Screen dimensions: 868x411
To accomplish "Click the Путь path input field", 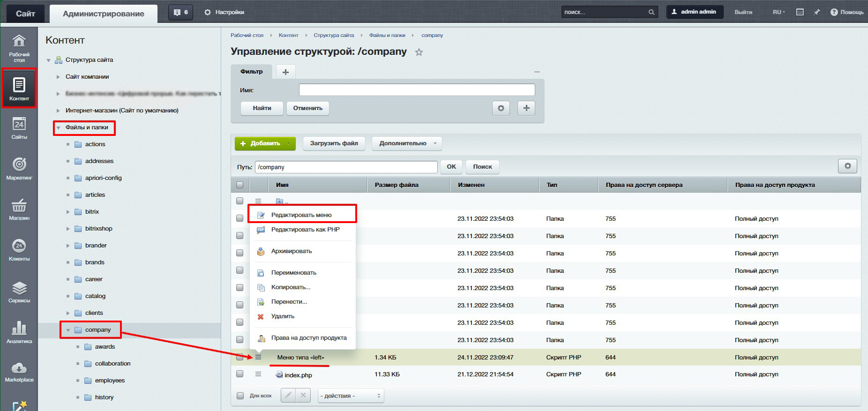I will [x=346, y=167].
